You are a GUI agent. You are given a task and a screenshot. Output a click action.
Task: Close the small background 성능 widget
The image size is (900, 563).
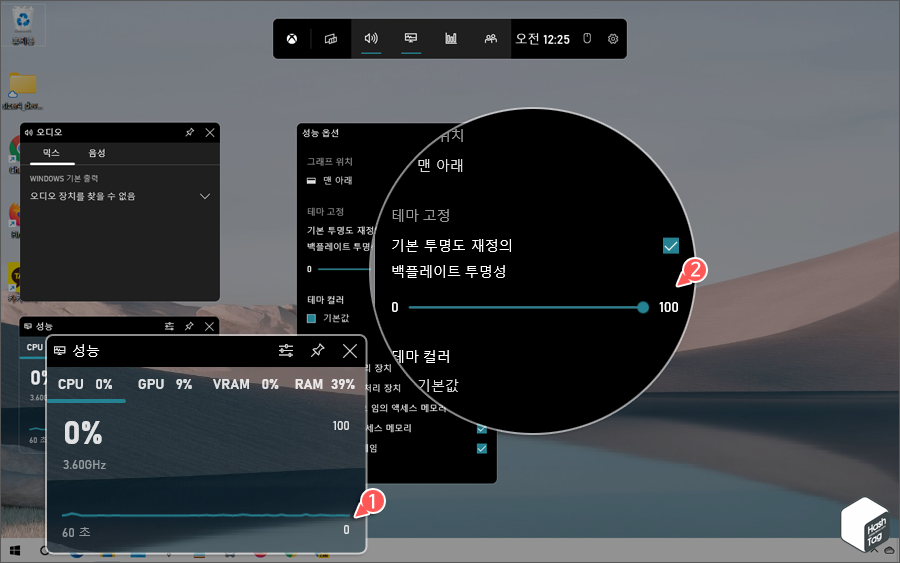click(210, 326)
